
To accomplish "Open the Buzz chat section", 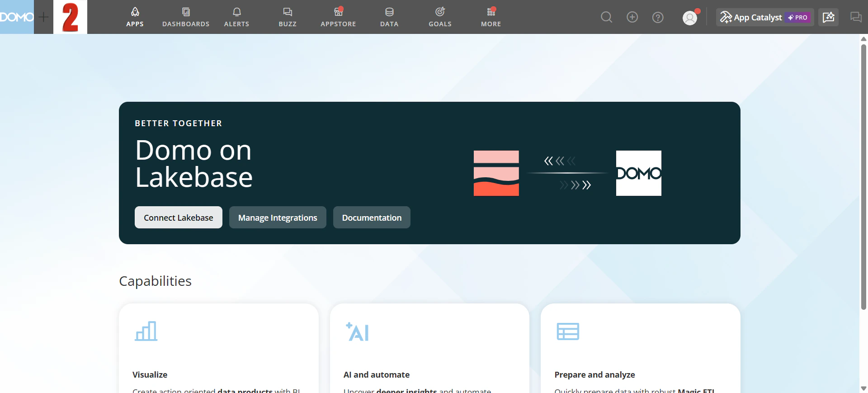I will tap(288, 17).
